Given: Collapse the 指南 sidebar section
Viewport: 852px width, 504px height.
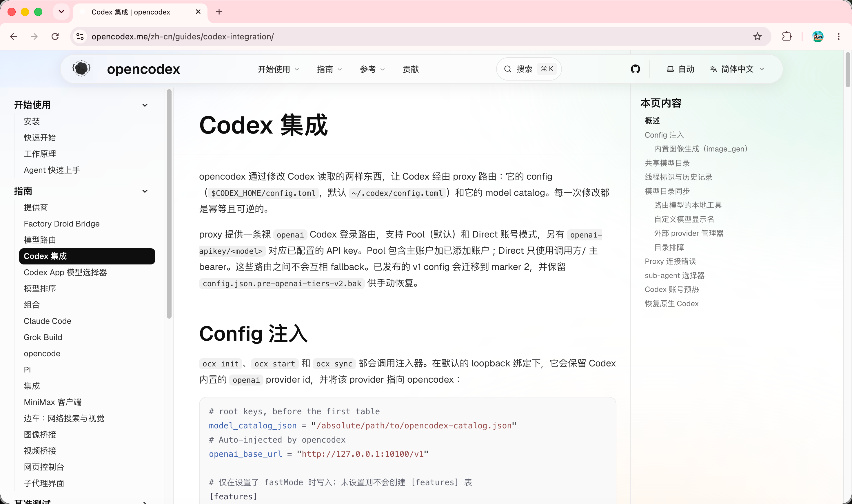Looking at the screenshot, I should [145, 191].
